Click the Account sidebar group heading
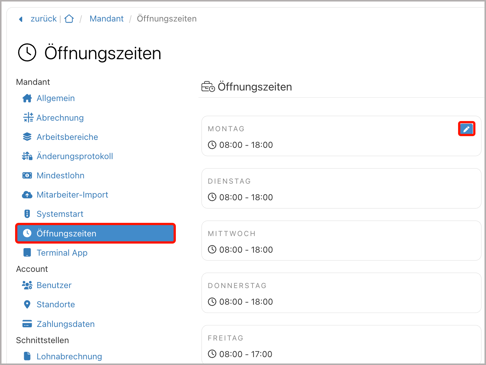This screenshot has height=365, width=486. tap(32, 269)
